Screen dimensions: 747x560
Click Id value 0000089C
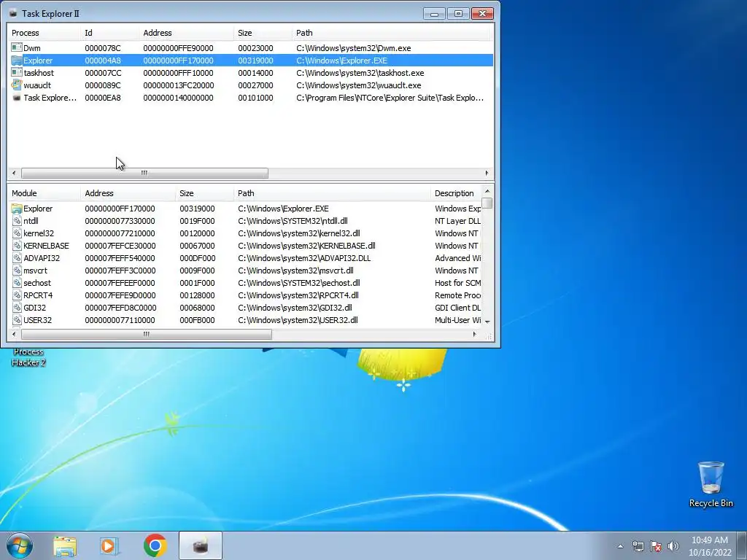(103, 85)
